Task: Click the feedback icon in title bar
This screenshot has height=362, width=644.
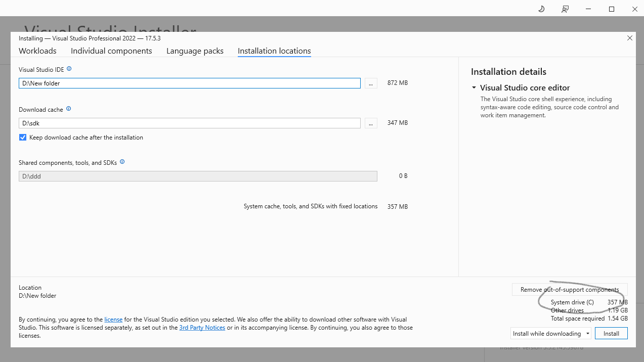Action: click(x=565, y=9)
